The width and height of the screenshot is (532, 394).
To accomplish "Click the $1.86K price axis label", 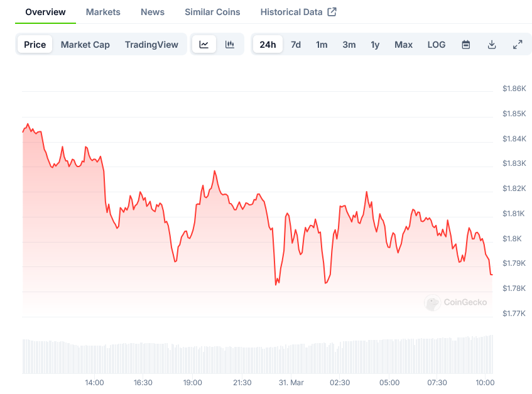I will (514, 89).
